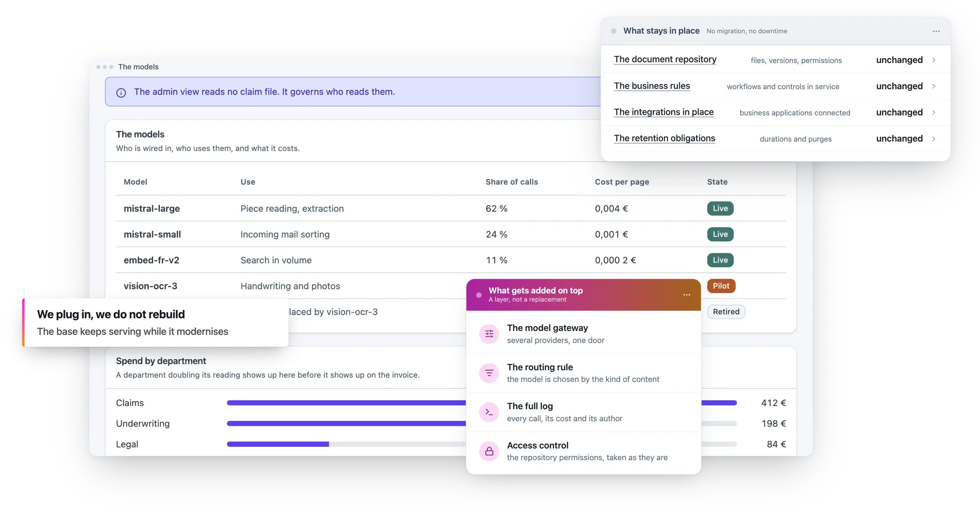Click the Share of calls column header

coord(511,182)
